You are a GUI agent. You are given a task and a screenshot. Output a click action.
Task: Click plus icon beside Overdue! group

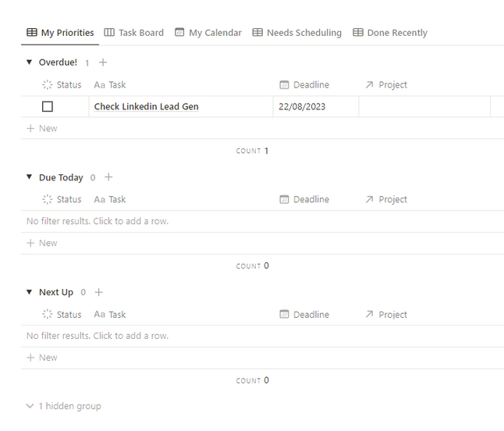pyautogui.click(x=103, y=62)
